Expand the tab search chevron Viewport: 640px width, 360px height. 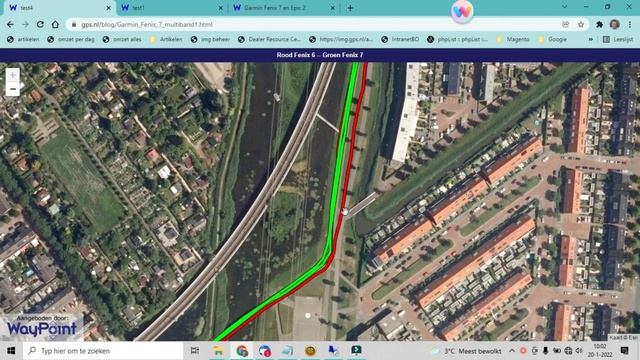pos(564,7)
